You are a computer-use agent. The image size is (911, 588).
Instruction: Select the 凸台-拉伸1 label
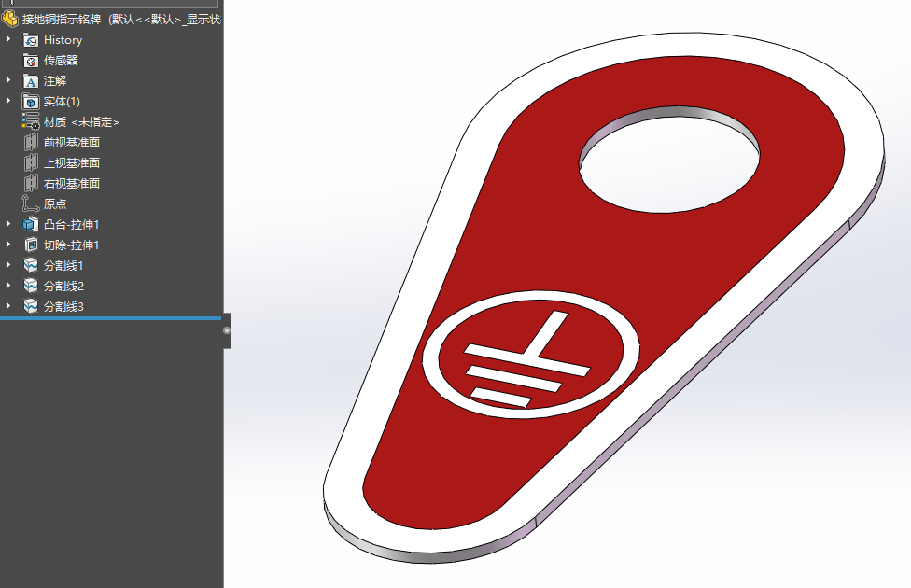[x=72, y=224]
